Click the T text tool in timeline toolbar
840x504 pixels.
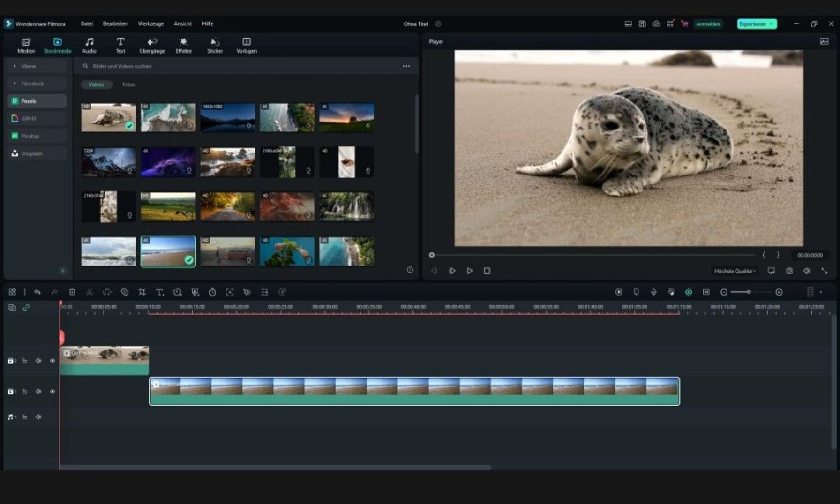click(159, 292)
